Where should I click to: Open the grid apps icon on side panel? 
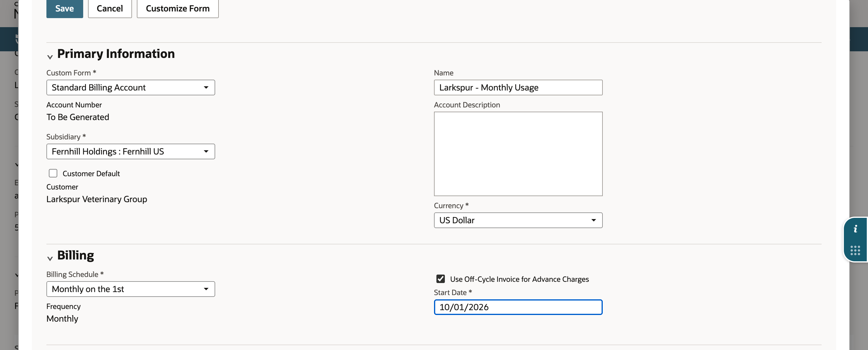855,250
